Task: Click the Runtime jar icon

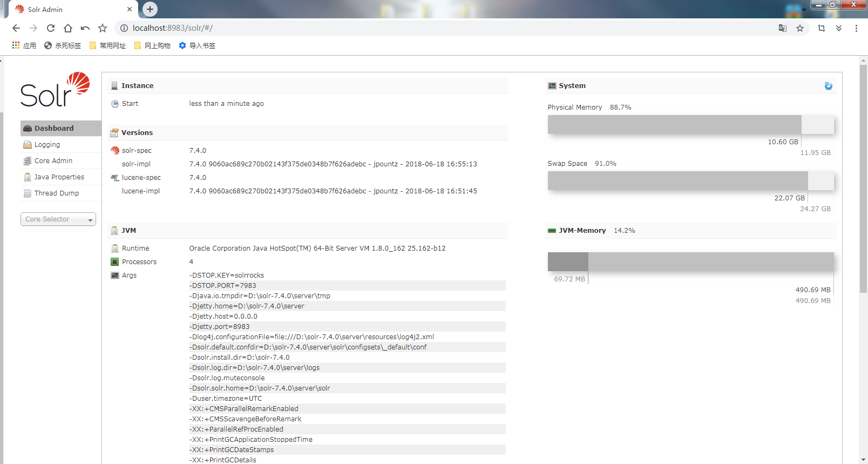Action: tap(115, 248)
